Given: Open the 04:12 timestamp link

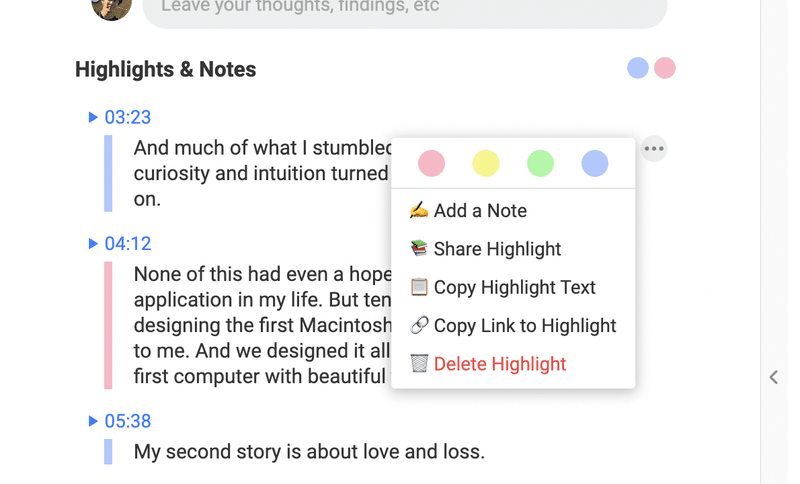Looking at the screenshot, I should [x=128, y=244].
